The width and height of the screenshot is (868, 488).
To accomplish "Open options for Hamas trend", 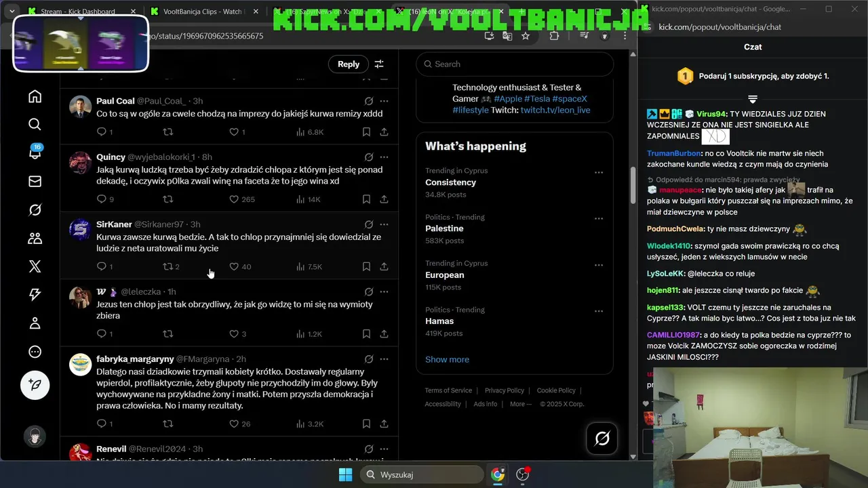I will (599, 311).
